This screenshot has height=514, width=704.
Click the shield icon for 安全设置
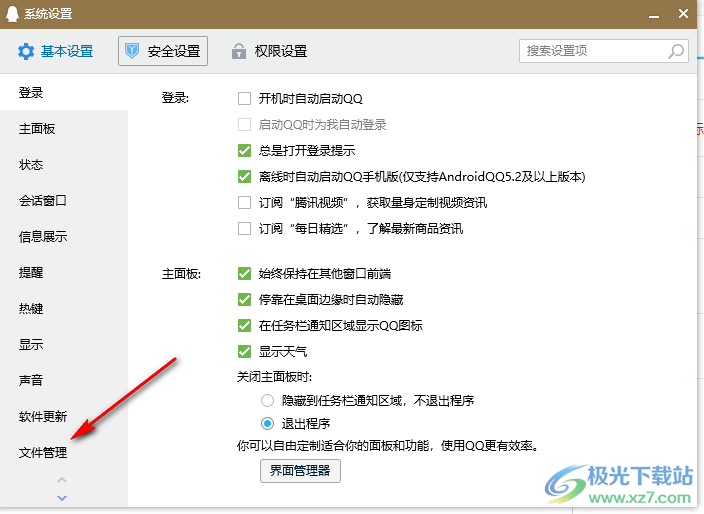click(132, 51)
